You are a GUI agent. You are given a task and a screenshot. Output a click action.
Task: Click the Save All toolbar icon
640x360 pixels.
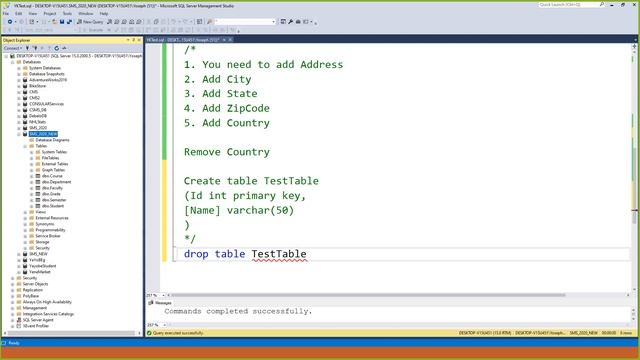tap(69, 22)
